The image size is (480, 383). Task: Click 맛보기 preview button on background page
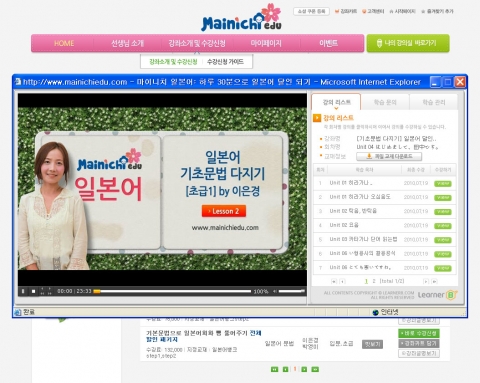coord(372,344)
